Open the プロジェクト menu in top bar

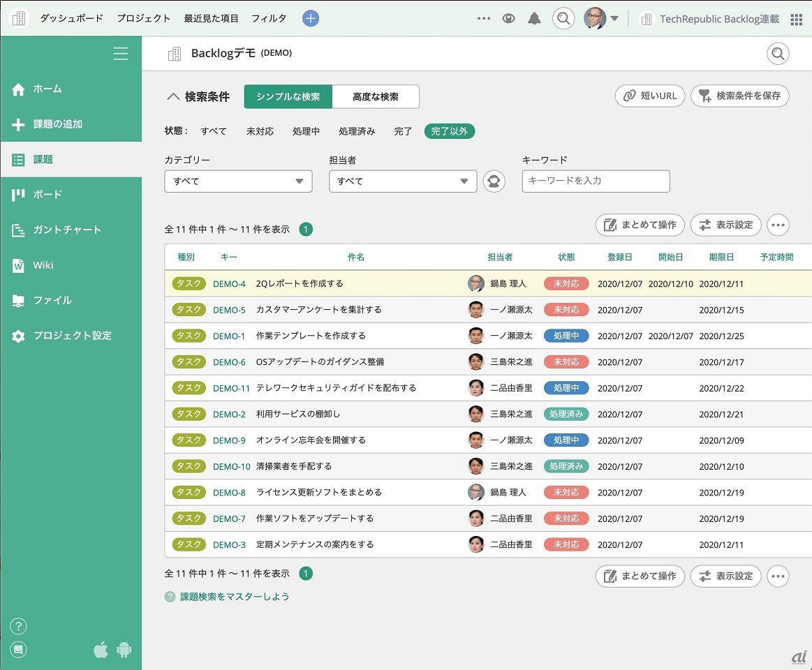pos(143,19)
